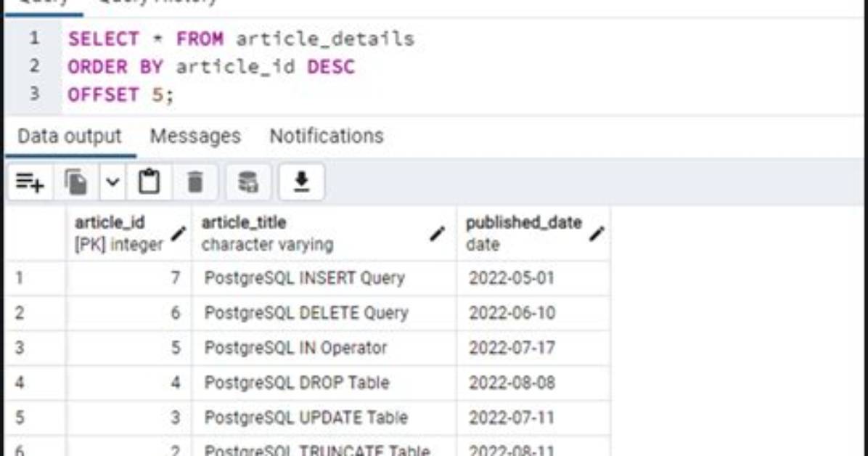Screen dimensions: 868x456
Task: Select the article_title column header
Action: [324, 233]
